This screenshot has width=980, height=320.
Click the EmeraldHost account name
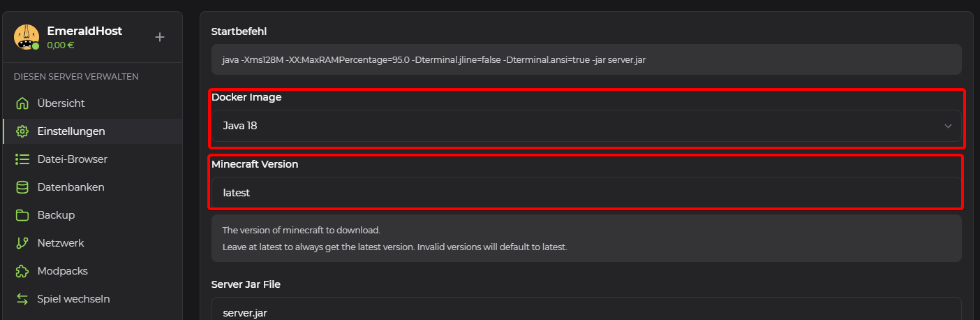(84, 31)
